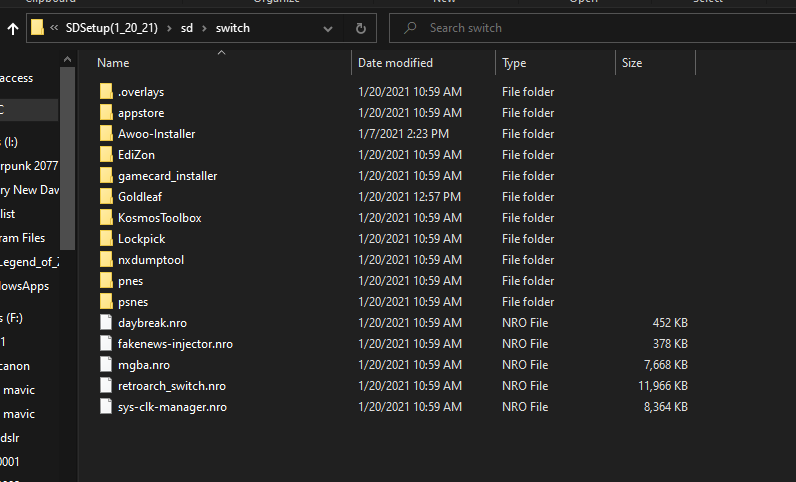Select the Goldleaf folder icon
Screen dimensions: 796x482
pyautogui.click(x=106, y=197)
